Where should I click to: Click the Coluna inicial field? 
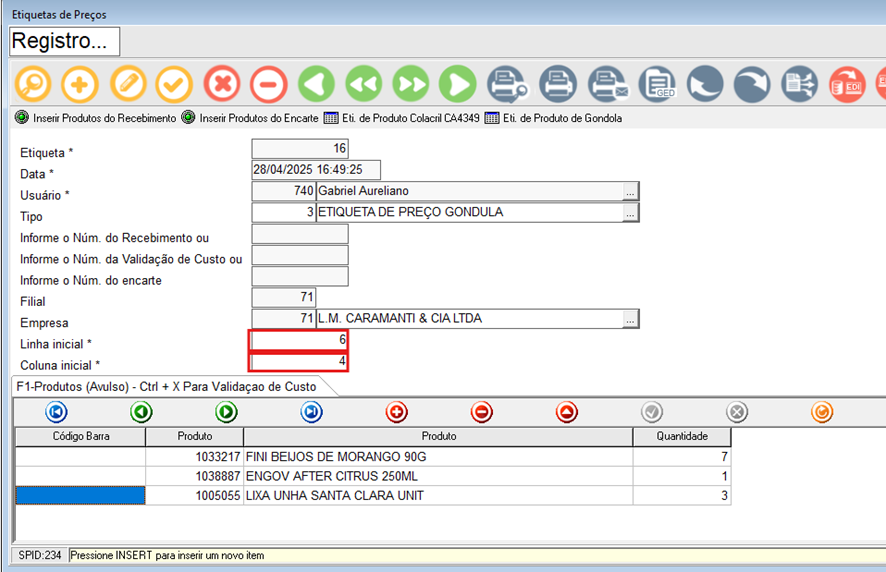pyautogui.click(x=299, y=362)
